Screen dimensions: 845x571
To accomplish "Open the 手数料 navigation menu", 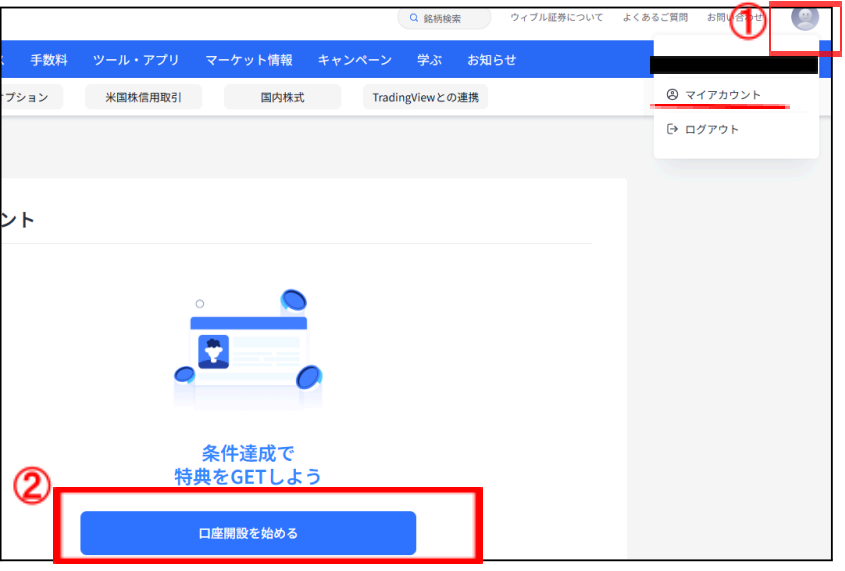I will (x=49, y=60).
